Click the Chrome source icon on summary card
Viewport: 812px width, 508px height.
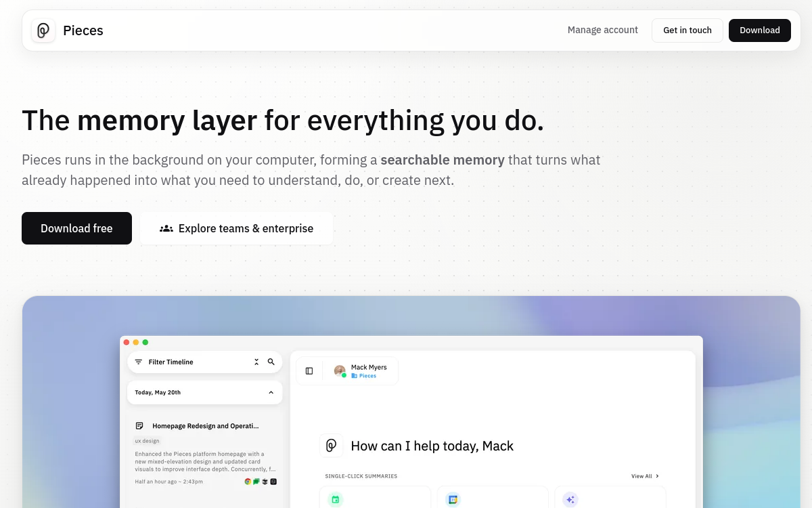point(248,482)
